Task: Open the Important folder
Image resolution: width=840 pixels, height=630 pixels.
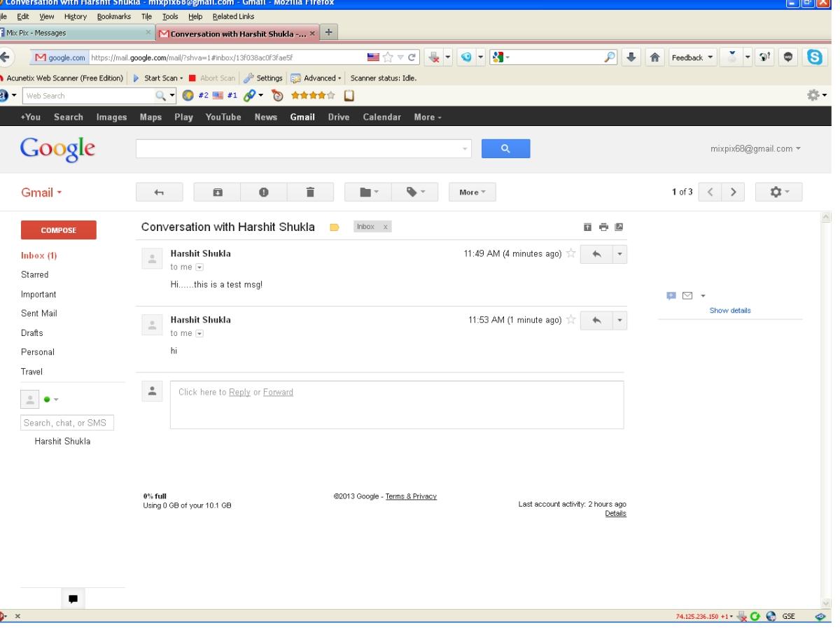Action: (38, 295)
